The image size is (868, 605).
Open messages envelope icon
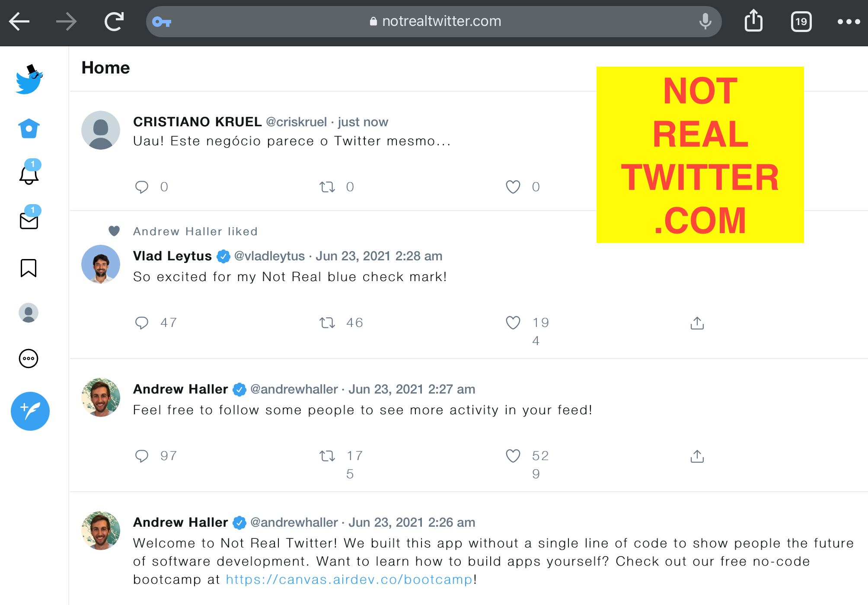[x=29, y=221]
